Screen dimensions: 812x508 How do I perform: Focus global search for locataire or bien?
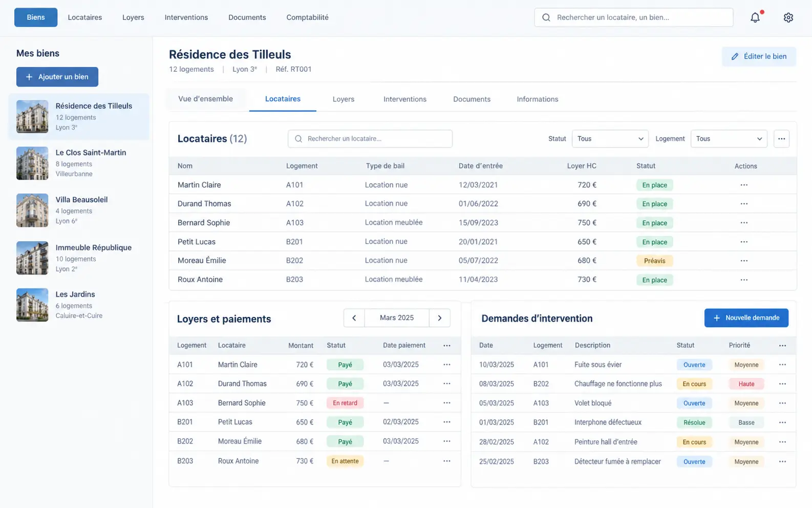coord(634,17)
